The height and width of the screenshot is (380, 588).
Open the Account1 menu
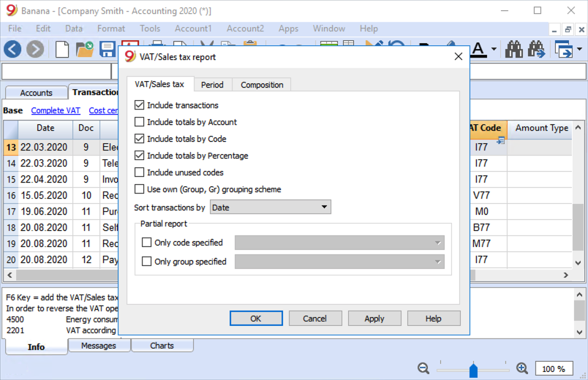[x=193, y=28]
